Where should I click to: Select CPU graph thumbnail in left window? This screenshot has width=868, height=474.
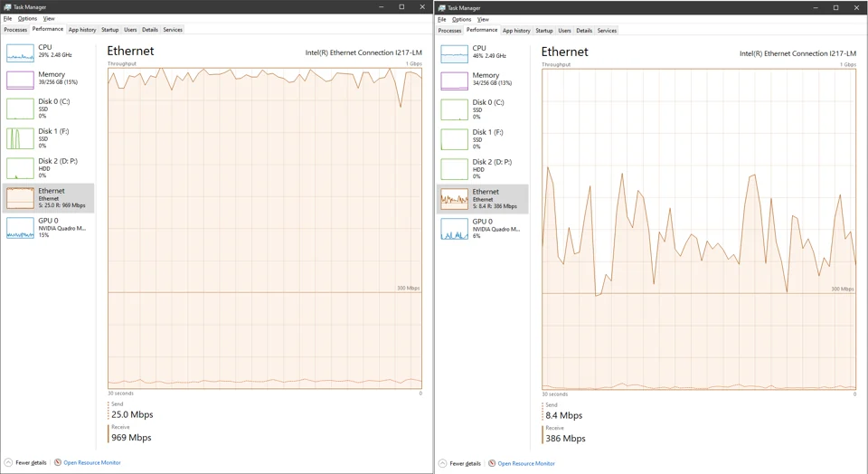(20, 52)
